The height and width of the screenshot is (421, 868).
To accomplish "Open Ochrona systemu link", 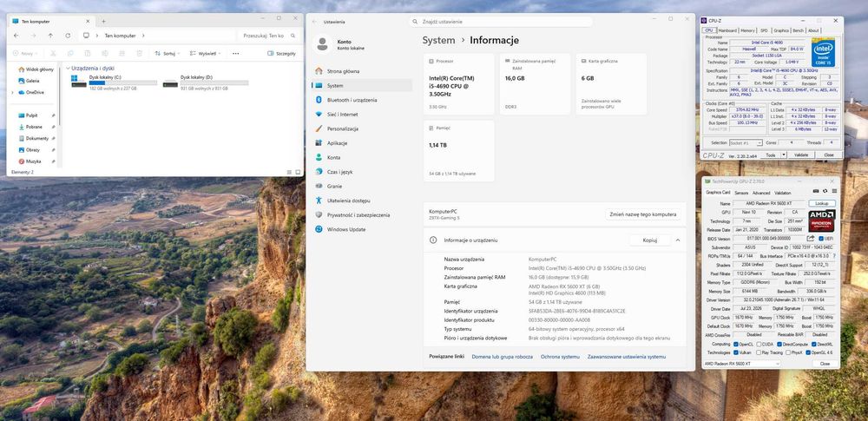I will [x=560, y=357].
